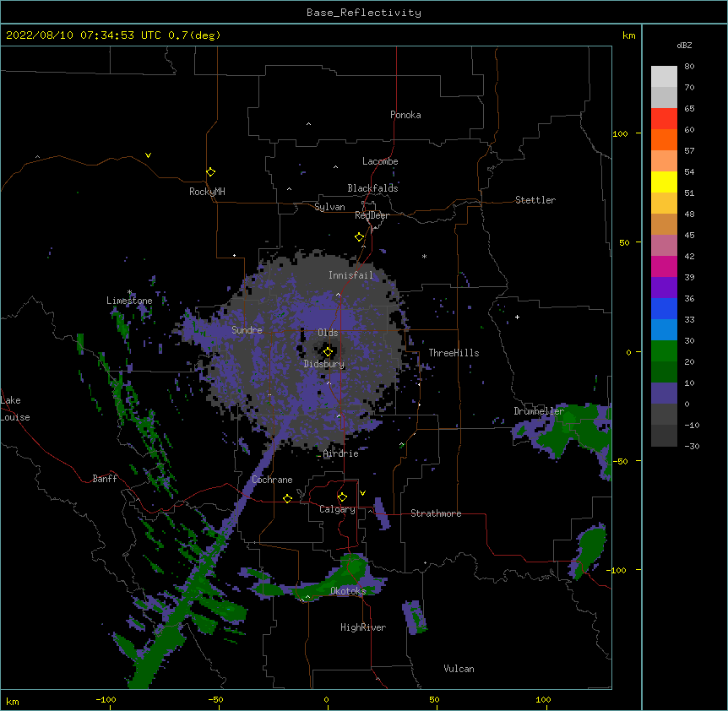Click the km unit label at top right
Viewport: 728px width, 711px height.
click(628, 35)
